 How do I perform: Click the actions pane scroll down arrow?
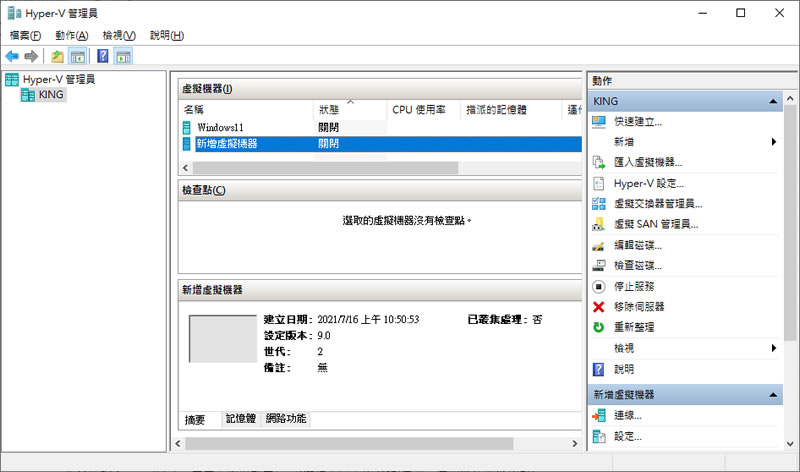(x=790, y=444)
